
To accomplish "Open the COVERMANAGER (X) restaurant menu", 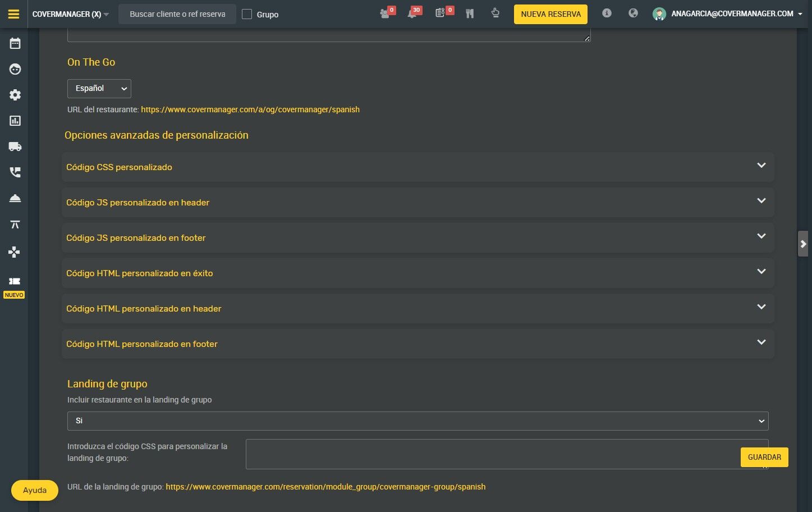I will (71, 14).
